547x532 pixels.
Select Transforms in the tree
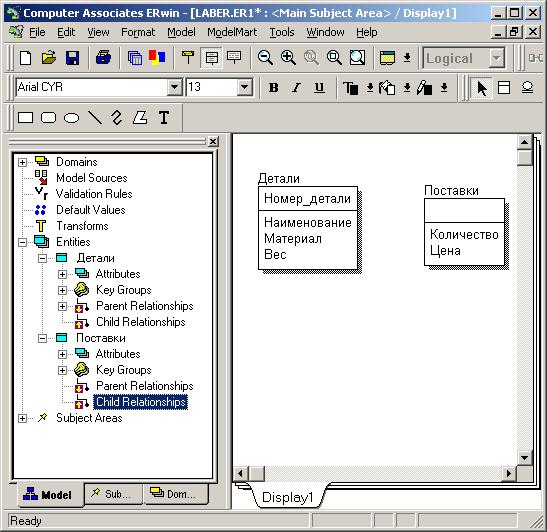[x=82, y=226]
